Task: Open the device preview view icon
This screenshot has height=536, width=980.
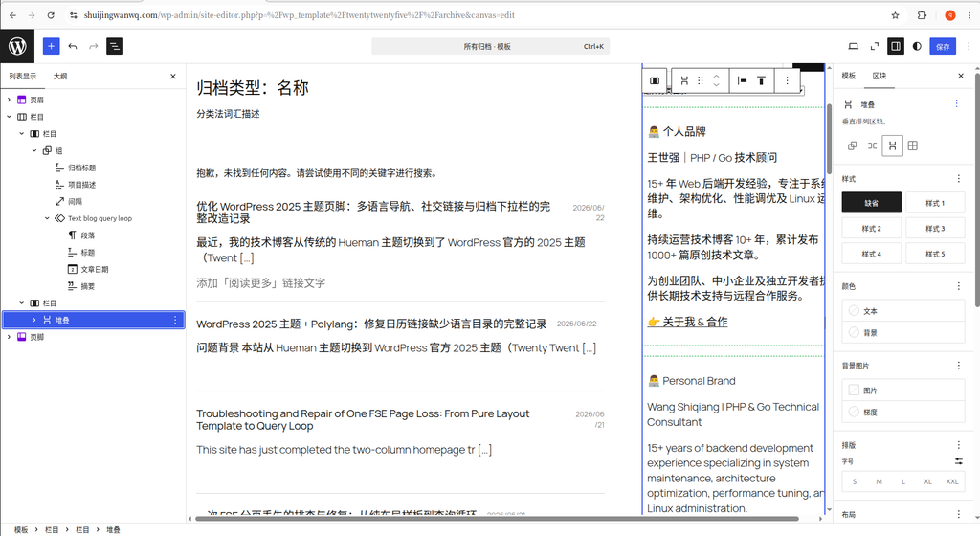Action: tap(853, 46)
